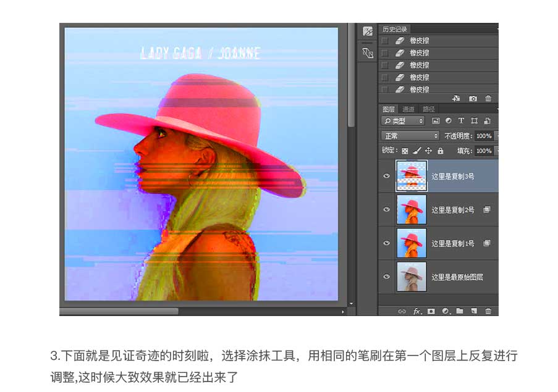This screenshot has width=558, height=392.
Task: Click thumbnail of 这里是最原始图层 layer
Action: coord(412,277)
